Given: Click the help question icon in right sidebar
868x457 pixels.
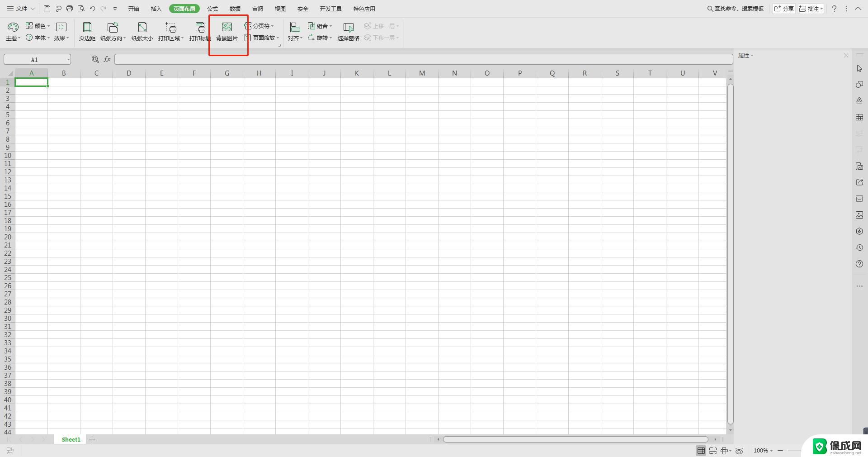Looking at the screenshot, I should (x=859, y=264).
